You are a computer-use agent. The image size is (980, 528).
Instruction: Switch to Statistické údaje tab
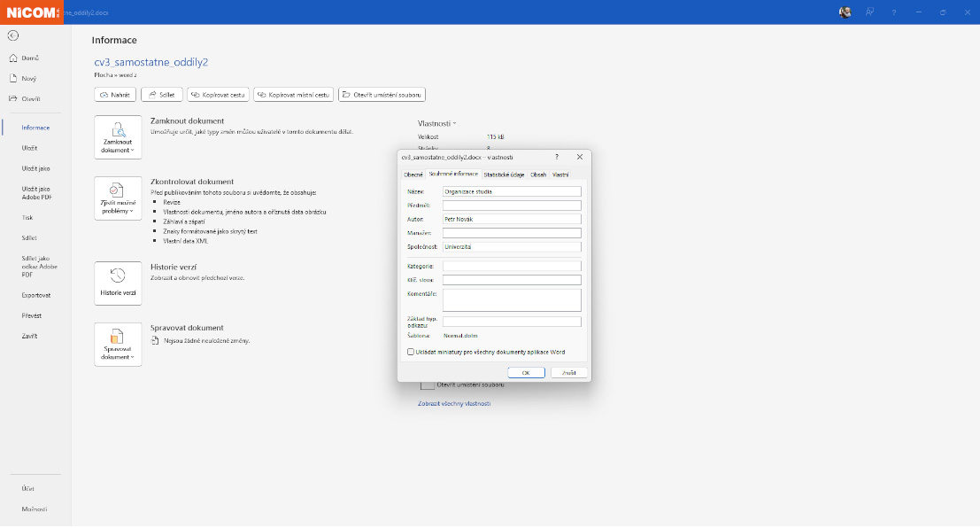coord(504,175)
